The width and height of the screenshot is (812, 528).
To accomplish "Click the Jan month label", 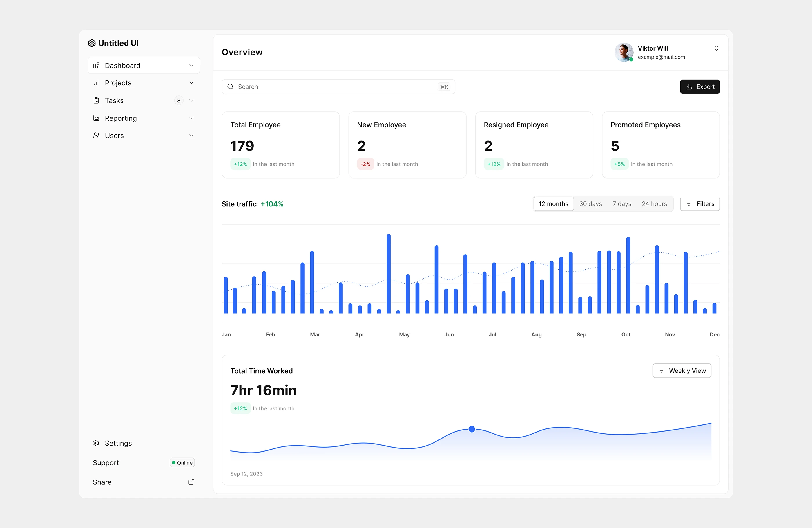I will [226, 335].
